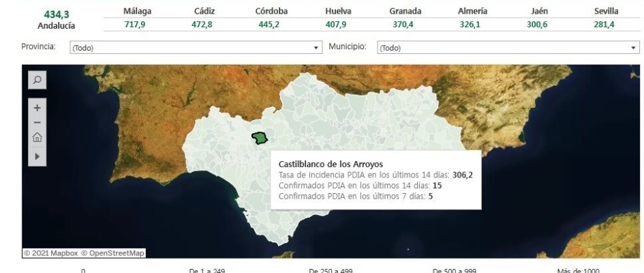Click the Andalucía label
Viewport: 644px width, 273px height.
[x=57, y=26]
